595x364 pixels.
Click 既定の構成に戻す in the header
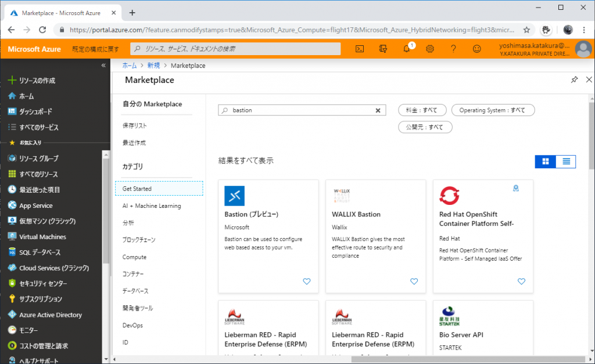[x=96, y=49]
